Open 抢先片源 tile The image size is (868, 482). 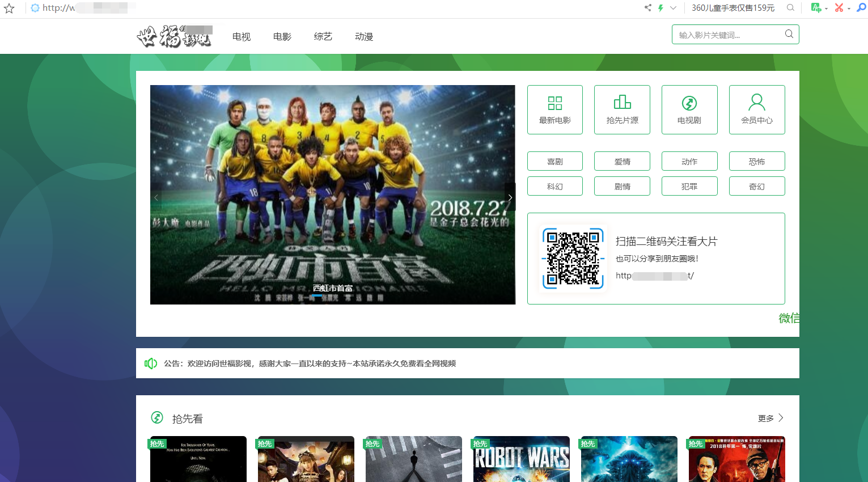tap(622, 109)
